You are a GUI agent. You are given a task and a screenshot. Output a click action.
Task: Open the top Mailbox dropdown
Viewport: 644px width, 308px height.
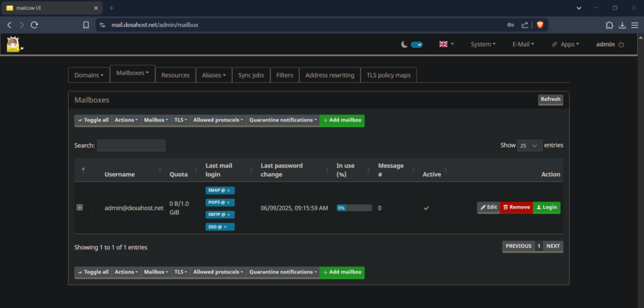click(156, 120)
